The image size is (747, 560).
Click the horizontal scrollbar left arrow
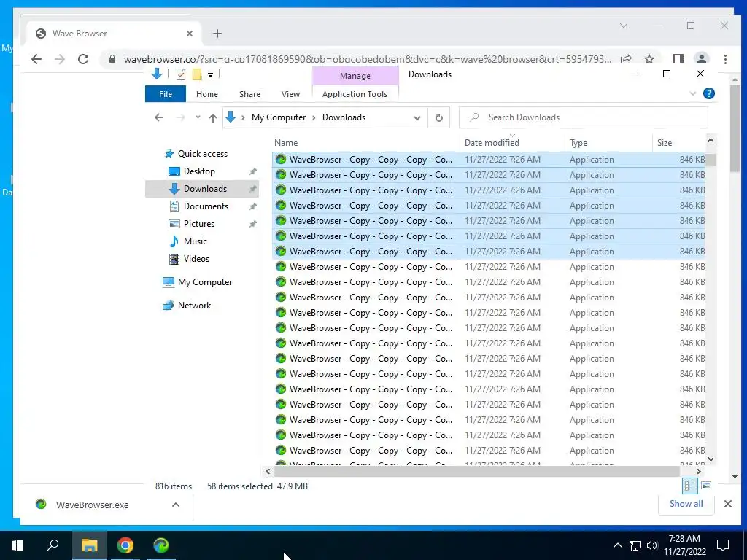[268, 472]
